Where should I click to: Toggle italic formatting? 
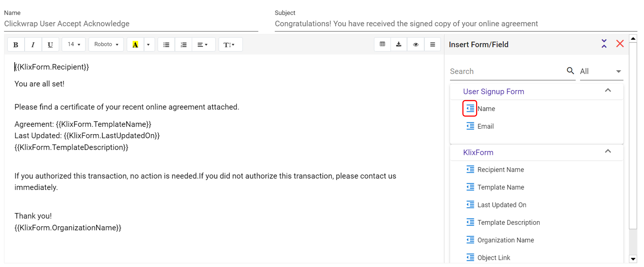click(x=33, y=45)
